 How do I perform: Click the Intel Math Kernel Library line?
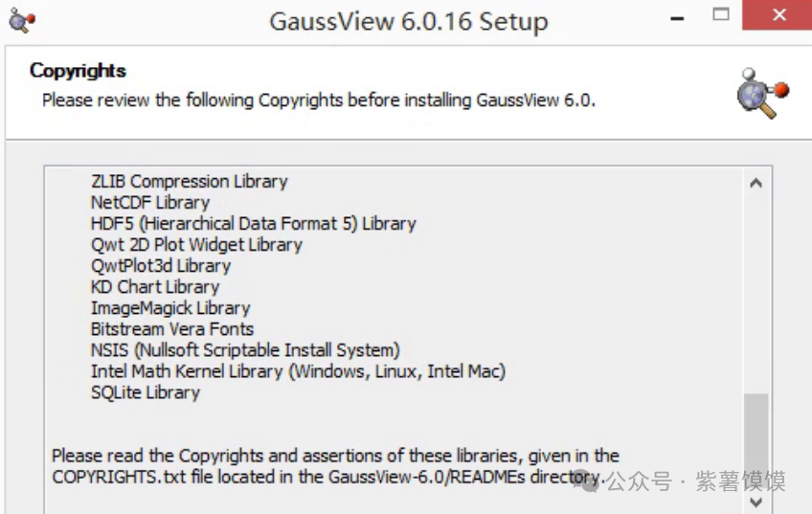click(297, 371)
